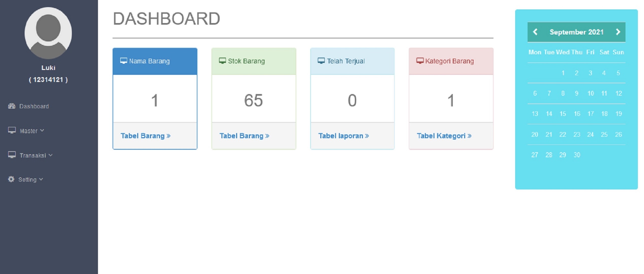Go to previous month in calendar
Viewport: 644px width, 274px height.
click(x=535, y=32)
